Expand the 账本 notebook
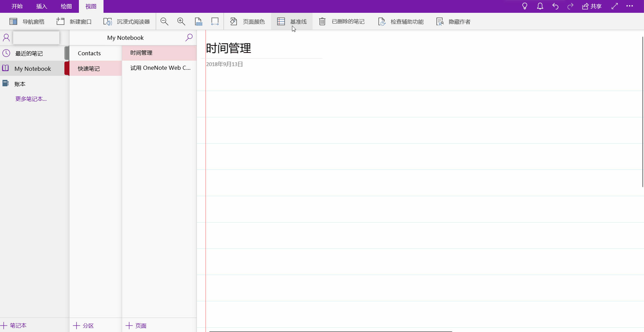 [x=20, y=84]
